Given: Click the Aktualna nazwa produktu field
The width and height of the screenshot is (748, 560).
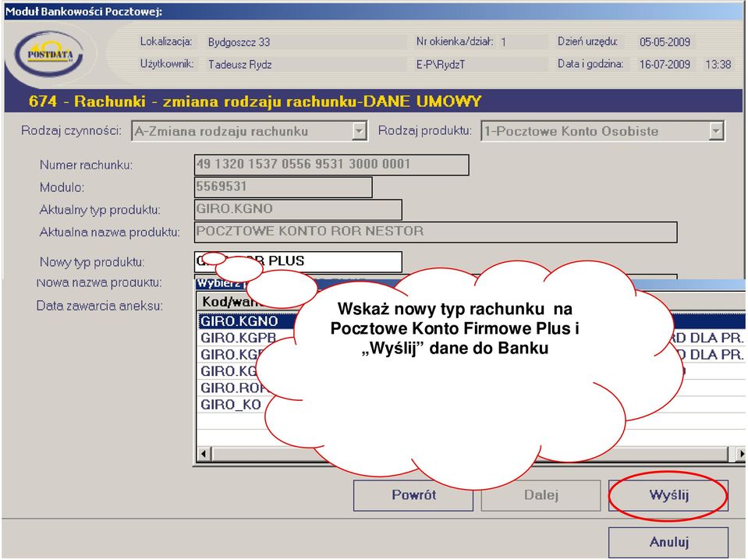Looking at the screenshot, I should pyautogui.click(x=436, y=232).
